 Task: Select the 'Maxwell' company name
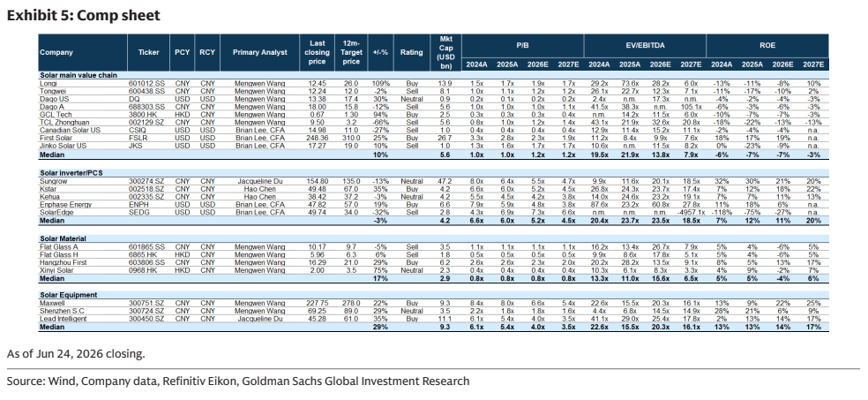(x=52, y=304)
